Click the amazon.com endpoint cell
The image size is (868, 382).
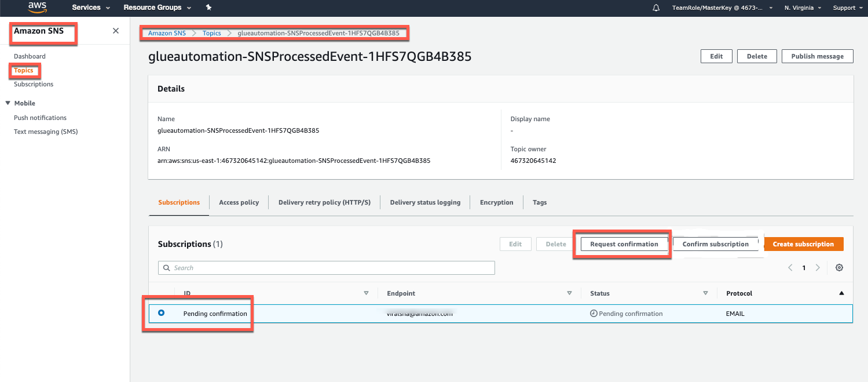click(x=420, y=313)
